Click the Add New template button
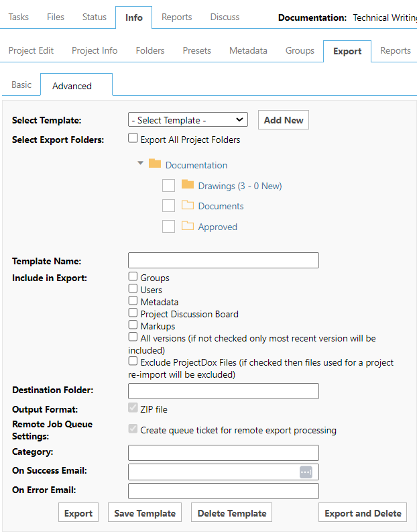The width and height of the screenshot is (417, 532). (x=283, y=120)
